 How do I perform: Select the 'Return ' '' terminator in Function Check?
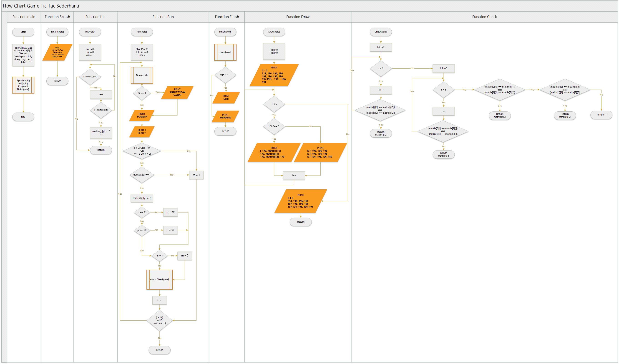(x=601, y=115)
